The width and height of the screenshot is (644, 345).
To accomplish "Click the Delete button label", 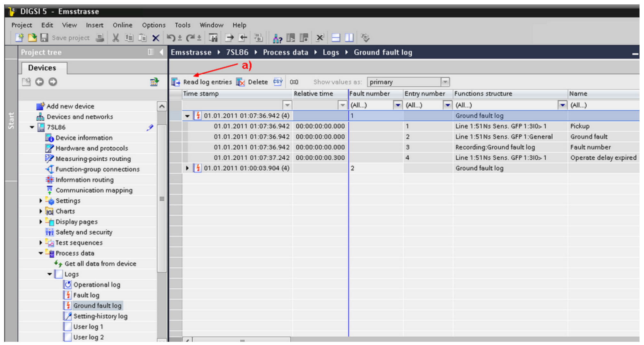I will (x=258, y=82).
